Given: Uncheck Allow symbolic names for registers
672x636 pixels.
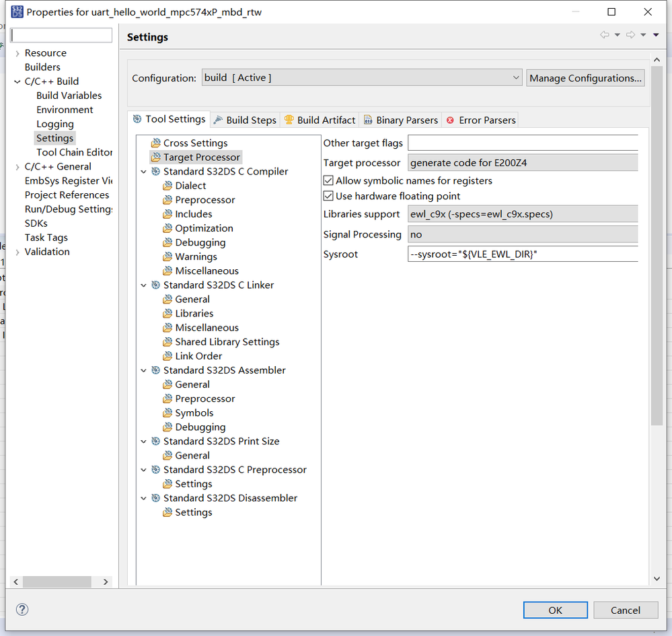Looking at the screenshot, I should click(x=329, y=181).
